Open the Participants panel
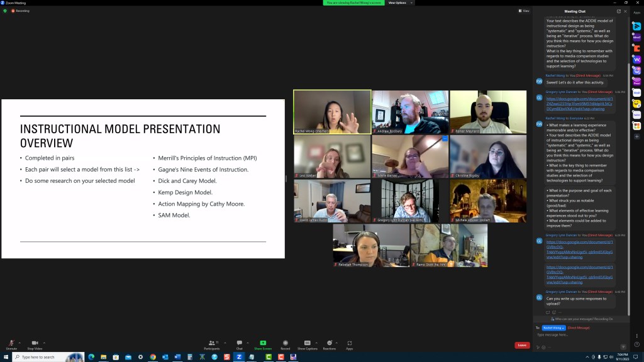This screenshot has width=644, height=362. coord(211,343)
